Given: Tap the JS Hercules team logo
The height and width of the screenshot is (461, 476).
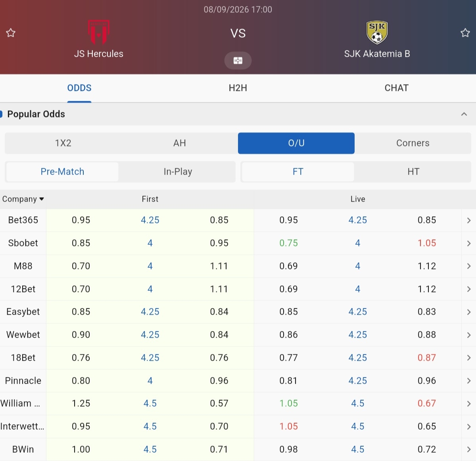Looking at the screenshot, I should point(98,32).
